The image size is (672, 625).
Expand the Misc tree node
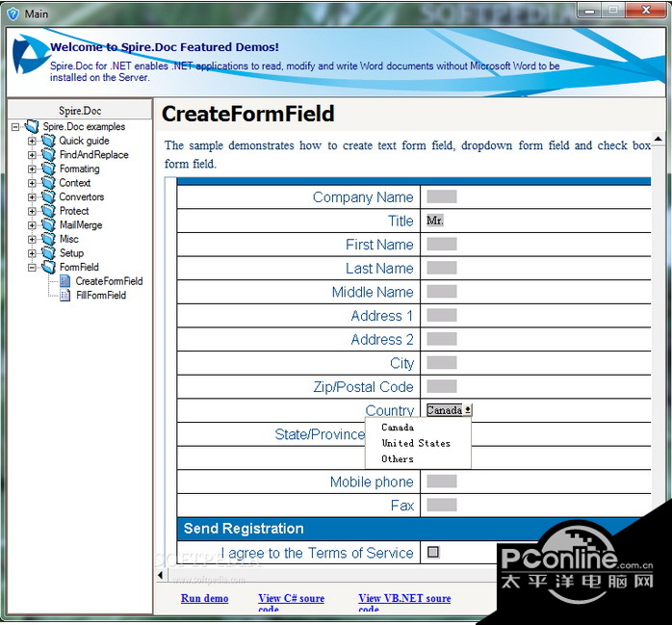(x=32, y=240)
